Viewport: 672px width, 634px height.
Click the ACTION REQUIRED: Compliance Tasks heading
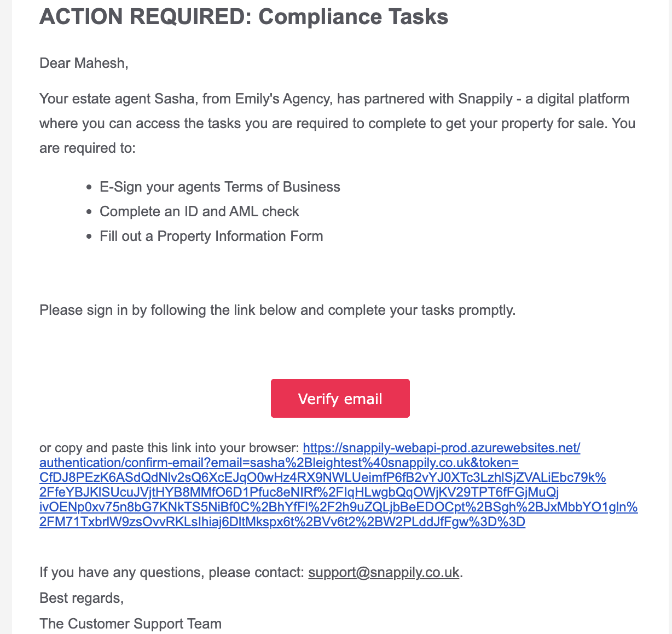coord(244,17)
